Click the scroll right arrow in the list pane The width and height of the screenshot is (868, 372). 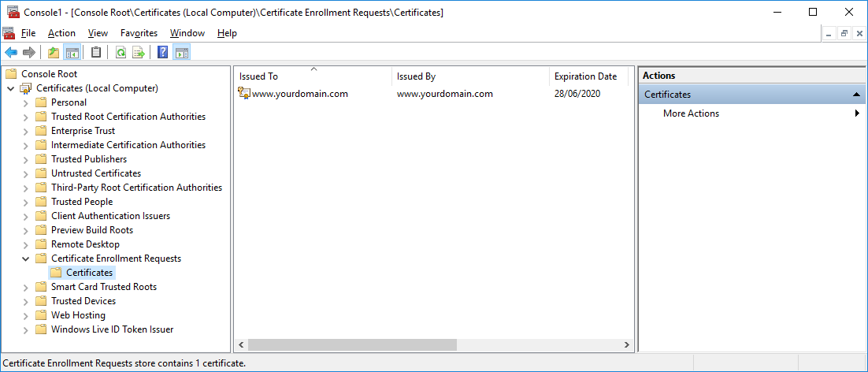627,345
